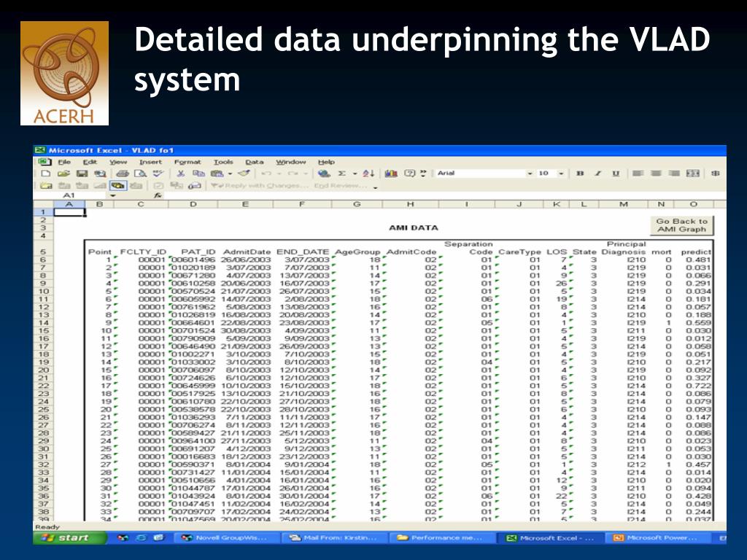Open the Insert menu

click(150, 162)
